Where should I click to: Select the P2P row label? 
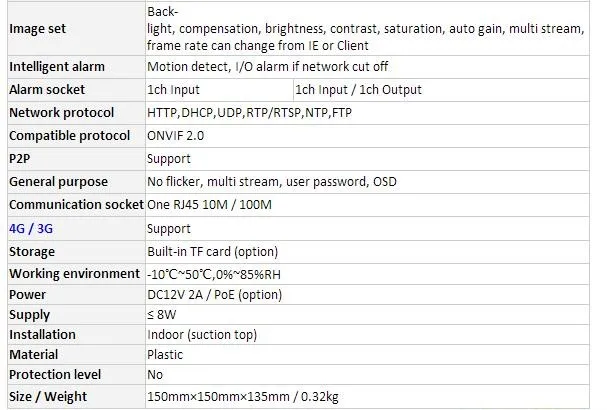click(19, 159)
